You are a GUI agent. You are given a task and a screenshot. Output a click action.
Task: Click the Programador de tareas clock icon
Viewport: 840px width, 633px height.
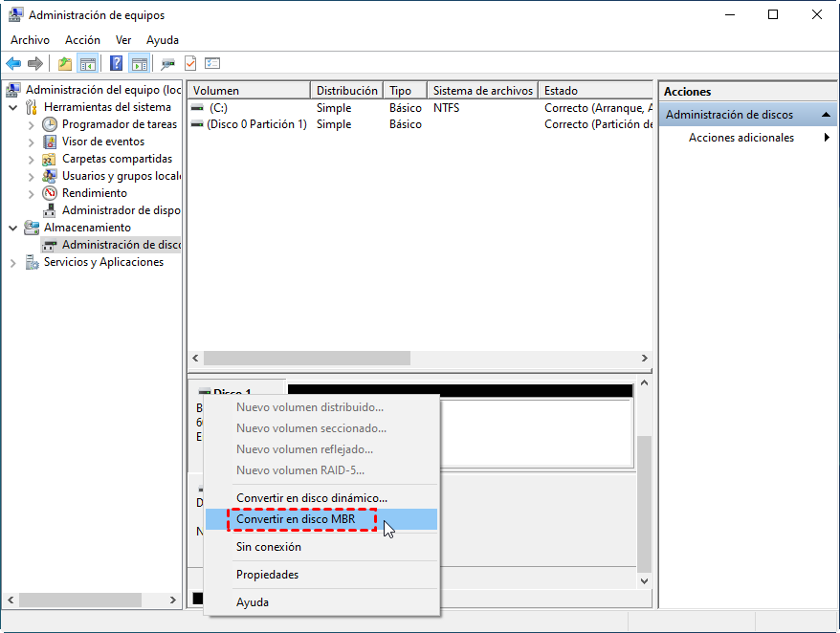tap(51, 124)
